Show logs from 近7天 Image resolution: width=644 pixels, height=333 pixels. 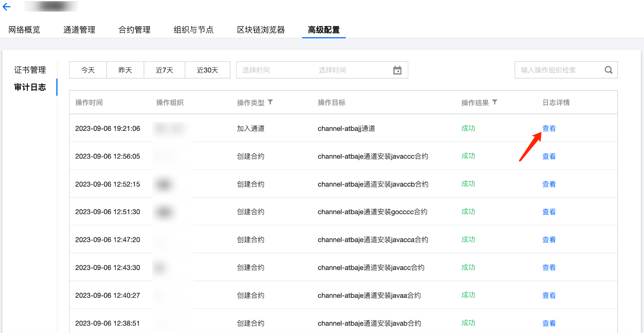164,70
